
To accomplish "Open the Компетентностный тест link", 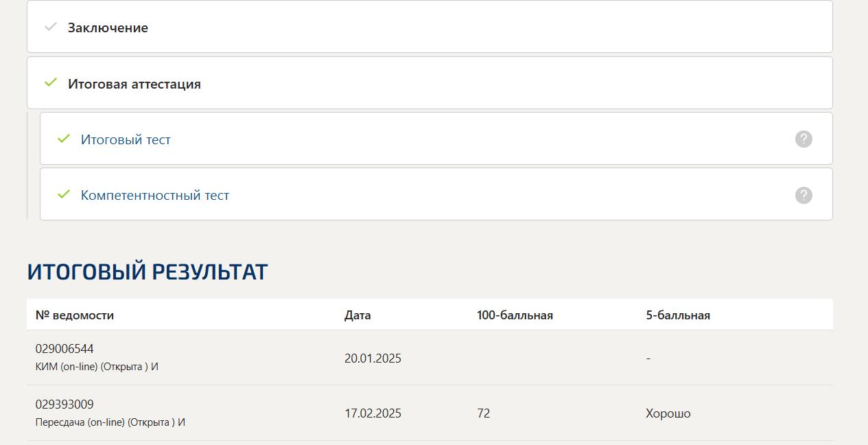I will pos(155,195).
